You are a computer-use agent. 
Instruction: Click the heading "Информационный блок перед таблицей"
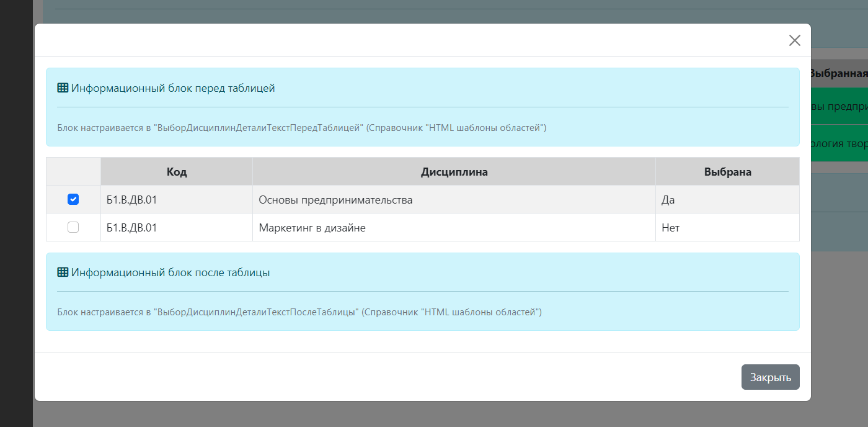click(x=173, y=88)
